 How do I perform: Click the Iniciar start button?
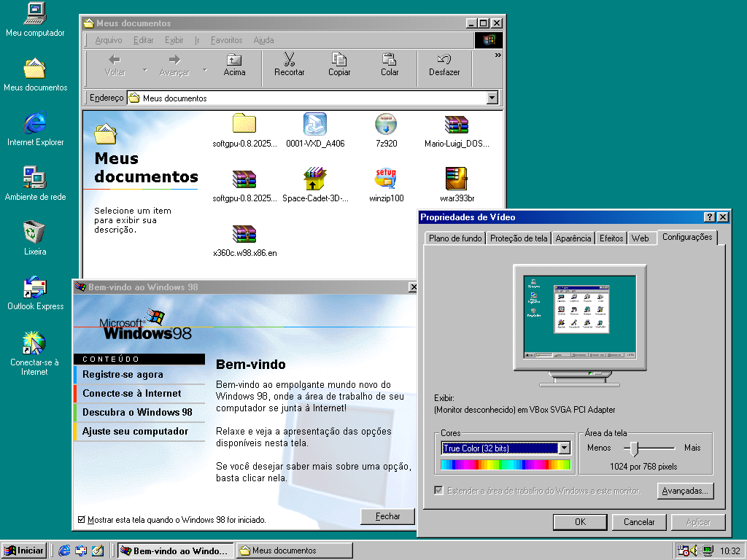pos(24,551)
